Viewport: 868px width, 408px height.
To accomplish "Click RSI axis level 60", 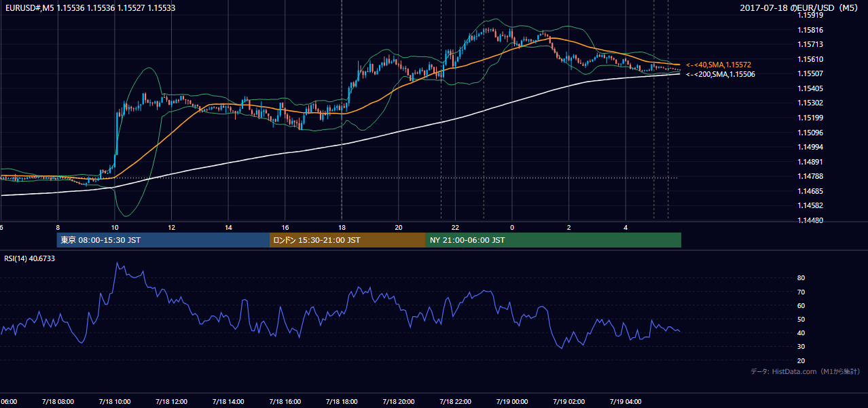I will point(801,305).
